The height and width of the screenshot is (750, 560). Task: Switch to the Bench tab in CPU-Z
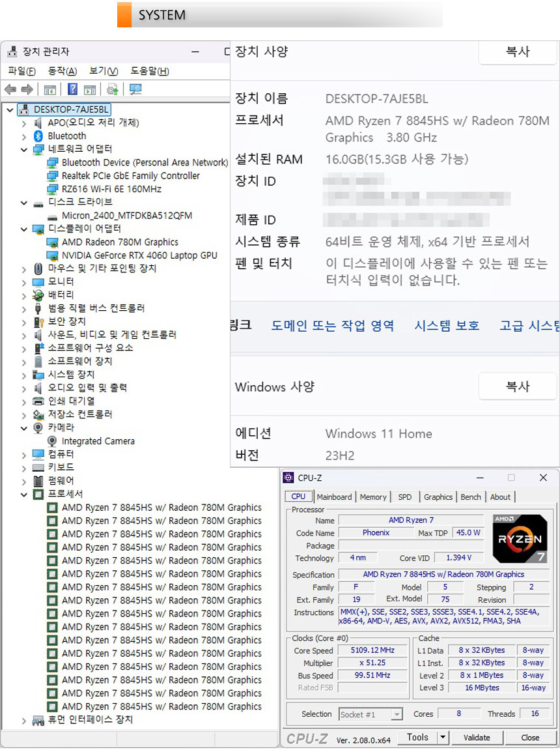tap(471, 497)
